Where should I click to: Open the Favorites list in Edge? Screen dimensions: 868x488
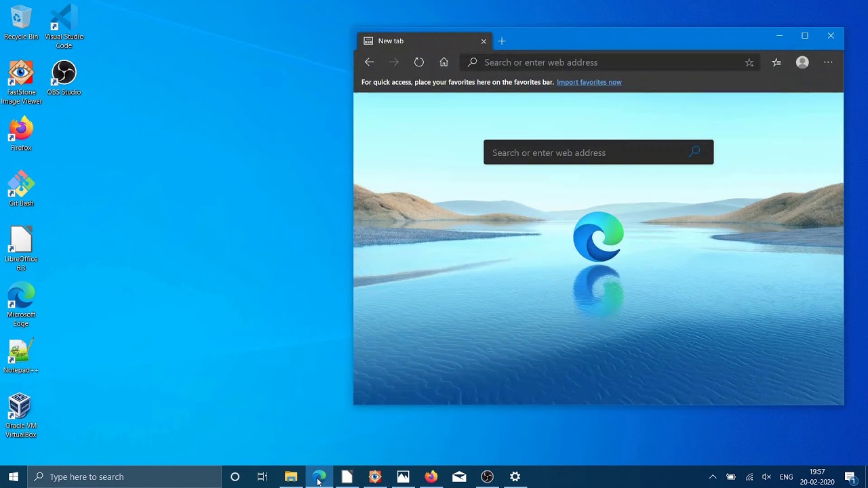click(776, 62)
